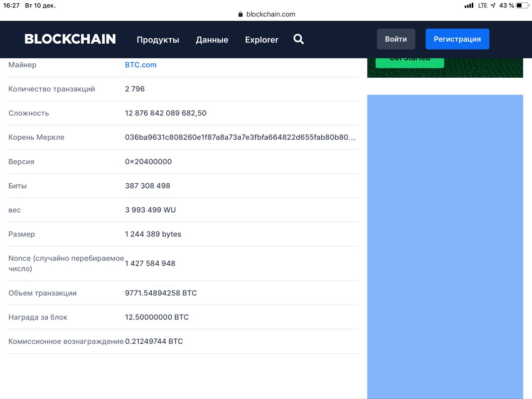Tap the LTE network indicator
The height and width of the screenshot is (399, 532).
[x=483, y=5]
